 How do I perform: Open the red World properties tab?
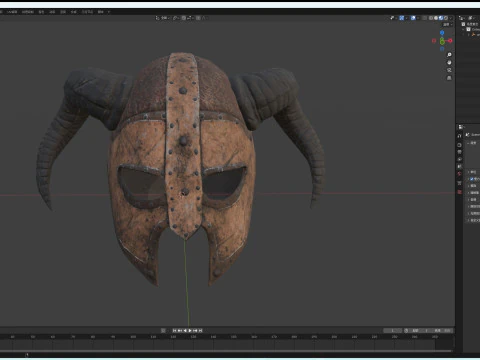point(459,174)
